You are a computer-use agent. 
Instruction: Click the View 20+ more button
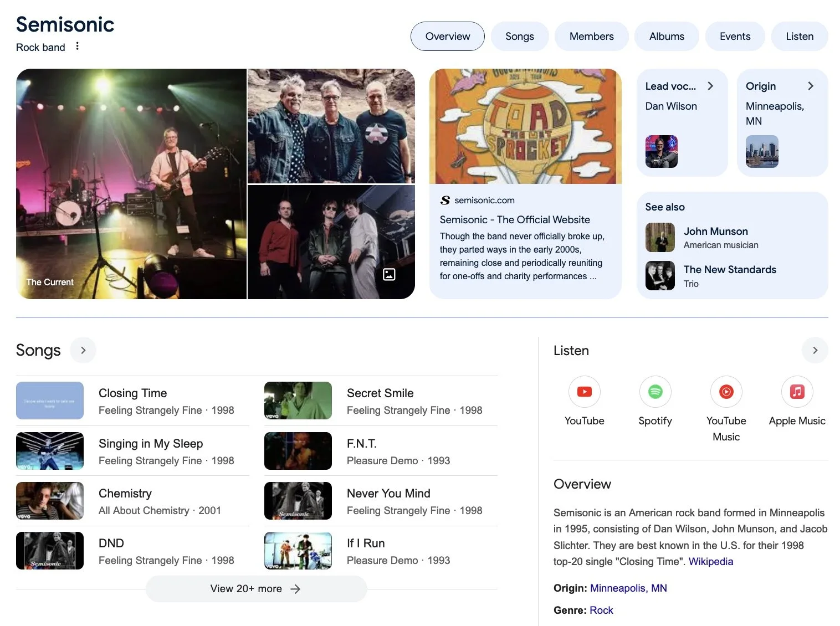pyautogui.click(x=256, y=589)
